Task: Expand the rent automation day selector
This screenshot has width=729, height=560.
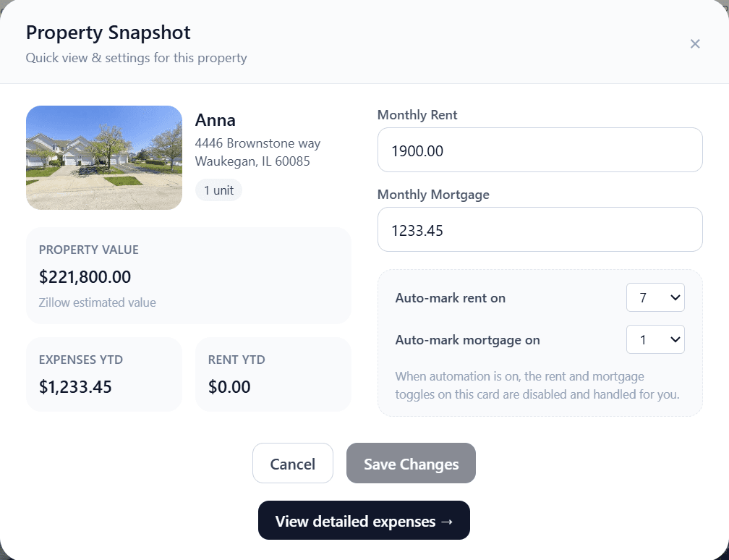Action: click(x=655, y=297)
